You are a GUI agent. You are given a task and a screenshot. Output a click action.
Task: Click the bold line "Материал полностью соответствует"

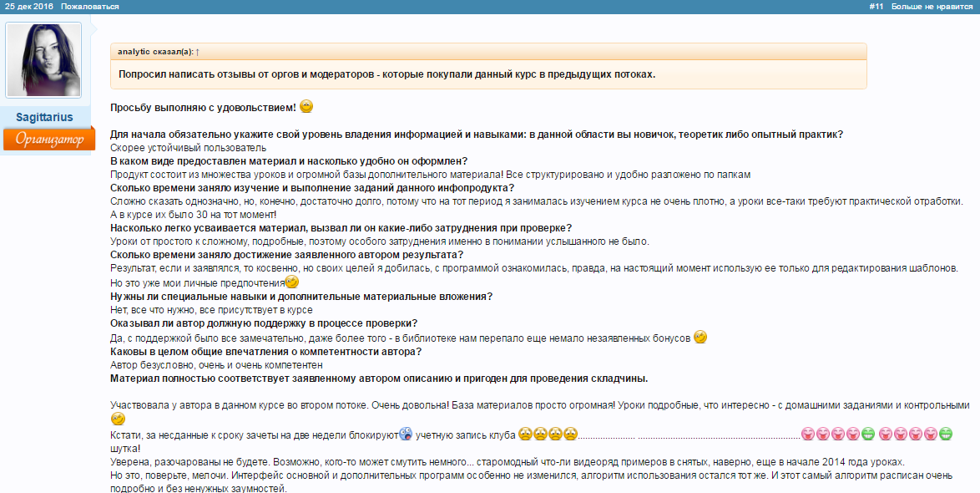coord(379,379)
